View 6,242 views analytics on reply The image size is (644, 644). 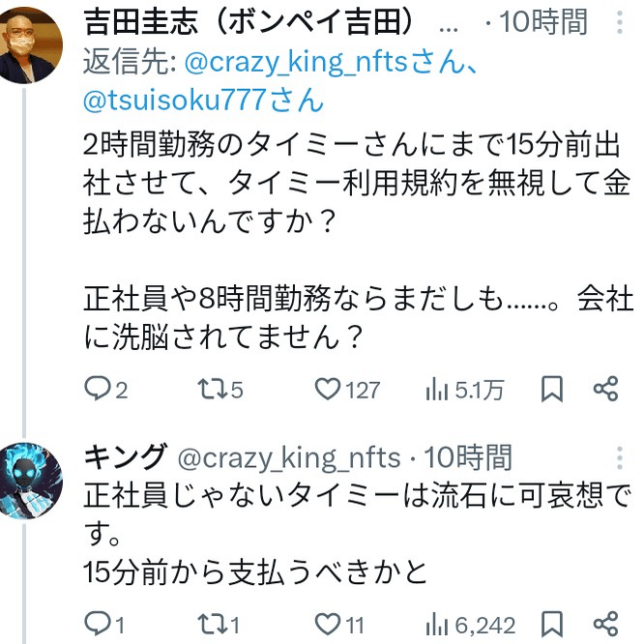click(x=438, y=624)
